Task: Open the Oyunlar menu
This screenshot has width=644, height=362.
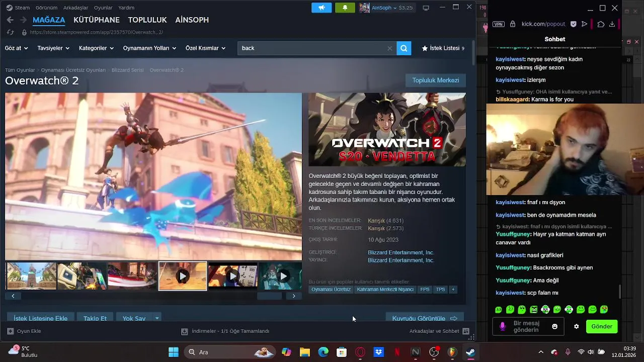Action: 103,8
